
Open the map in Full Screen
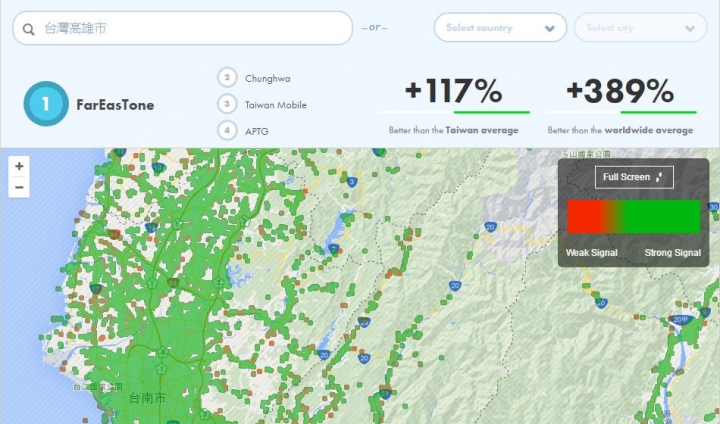(x=634, y=177)
